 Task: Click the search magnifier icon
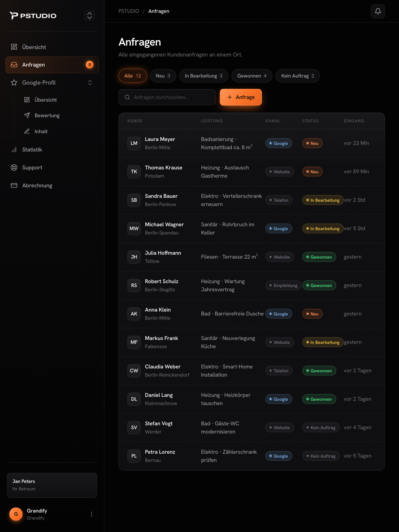(x=127, y=97)
